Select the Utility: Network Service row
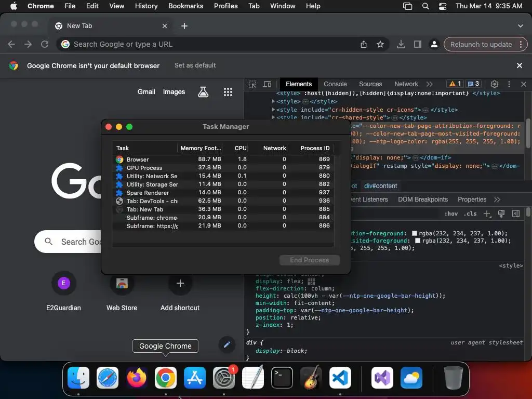Viewport: 532px width, 399px height. point(223,176)
